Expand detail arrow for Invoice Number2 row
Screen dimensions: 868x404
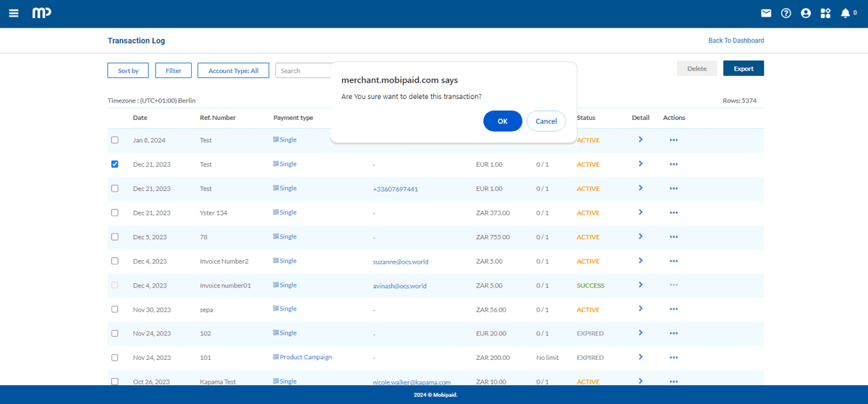[x=640, y=261]
